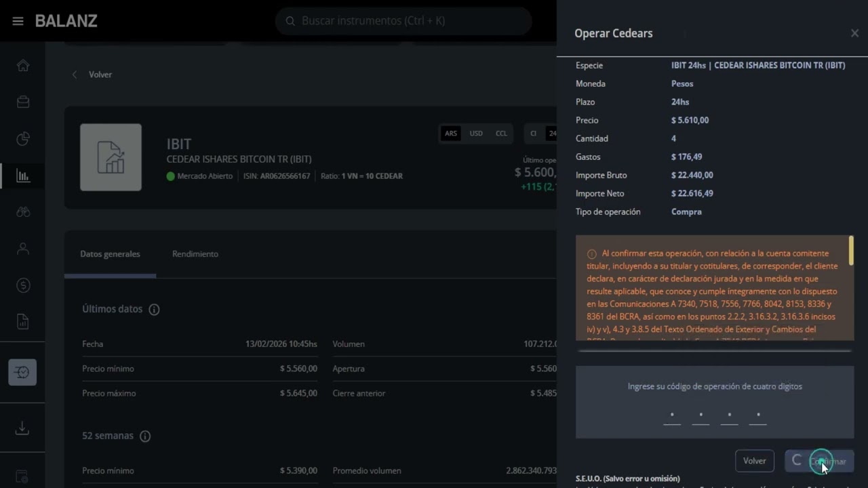Viewport: 868px width, 488px height.
Task: Open the dollar coin sidebar icon
Action: tap(23, 285)
